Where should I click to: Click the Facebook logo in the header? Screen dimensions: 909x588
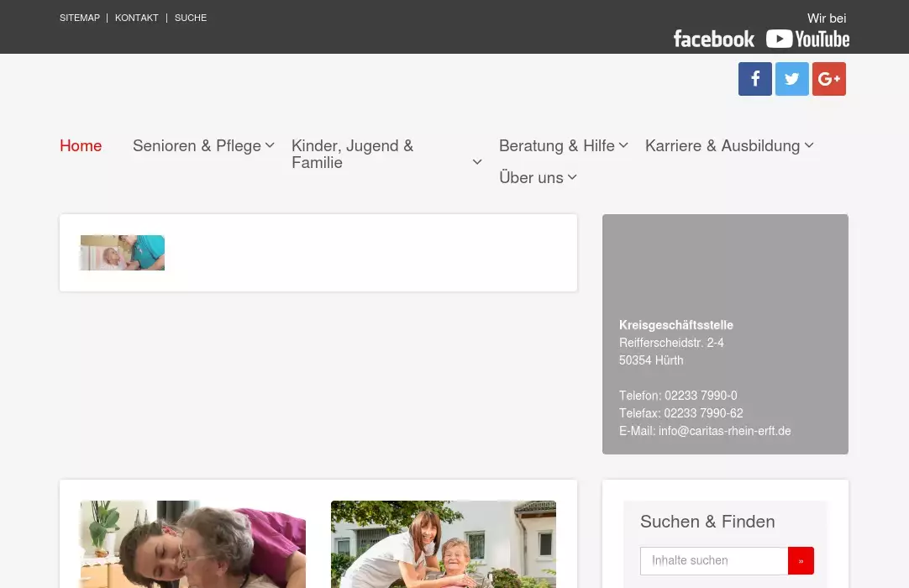713,39
